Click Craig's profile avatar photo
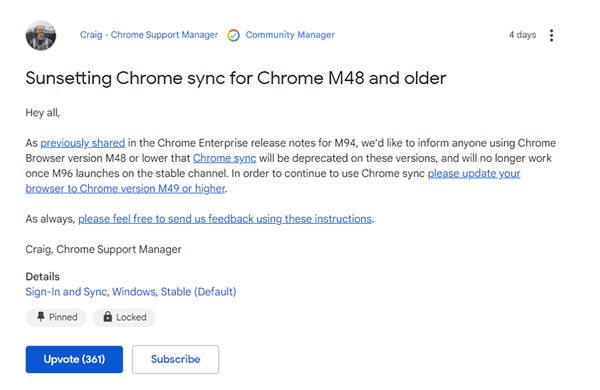 click(41, 36)
